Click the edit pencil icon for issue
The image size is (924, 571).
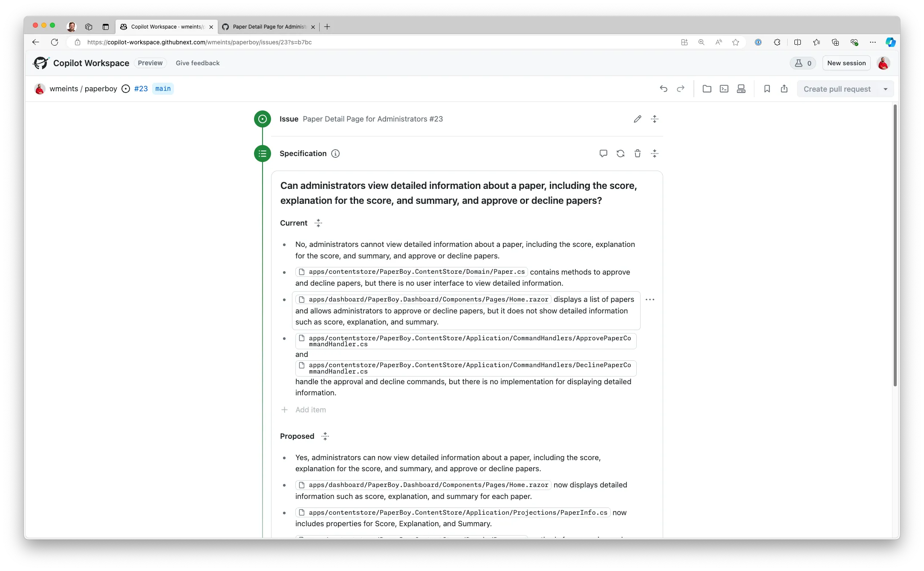[637, 119]
